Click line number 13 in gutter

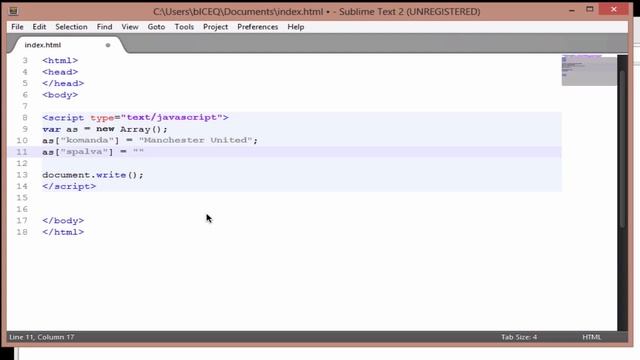tap(22, 175)
